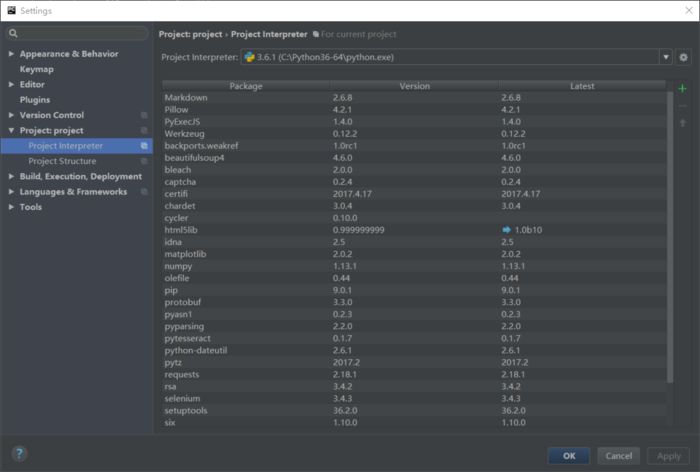This screenshot has width=700, height=472.
Task: Click project-level icon beside Project: project
Action: pyautogui.click(x=144, y=130)
